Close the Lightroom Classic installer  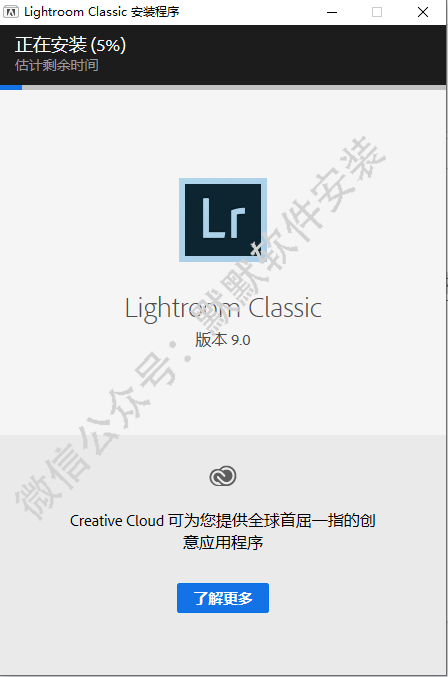point(423,12)
